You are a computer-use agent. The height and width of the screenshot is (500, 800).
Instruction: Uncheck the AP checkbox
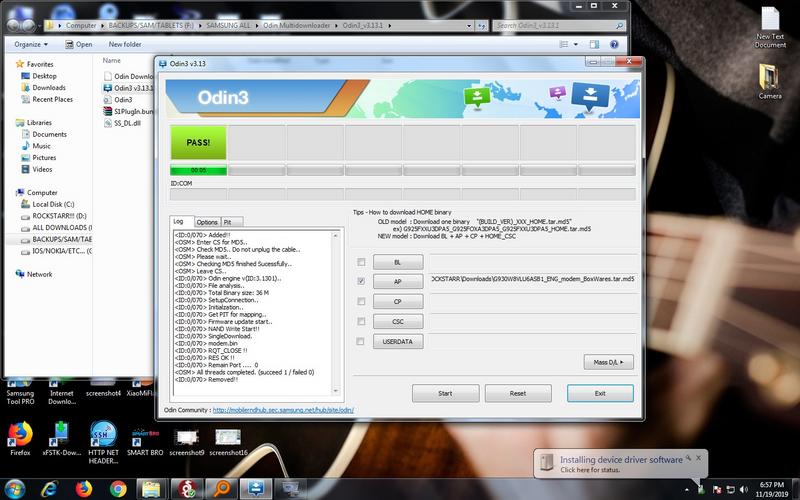click(x=361, y=281)
